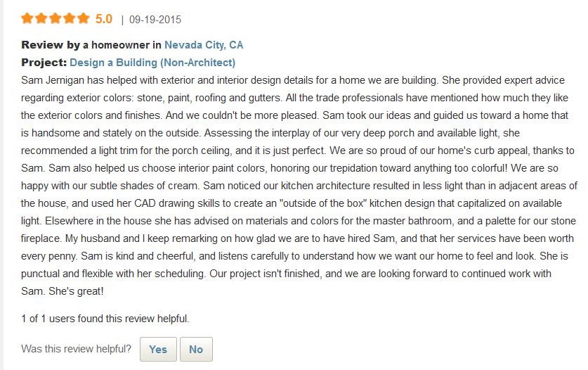Click the 'Project:' label
The width and height of the screenshot is (588, 370).
pyautogui.click(x=44, y=63)
